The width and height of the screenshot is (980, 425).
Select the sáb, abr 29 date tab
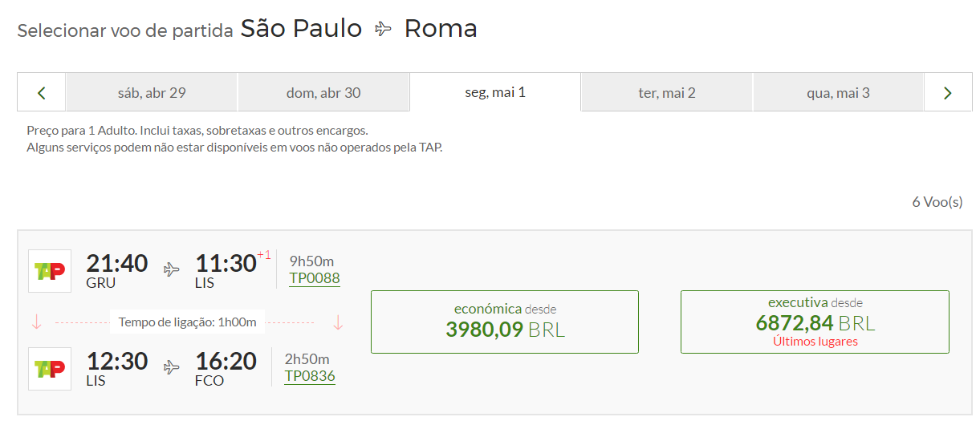pos(152,93)
